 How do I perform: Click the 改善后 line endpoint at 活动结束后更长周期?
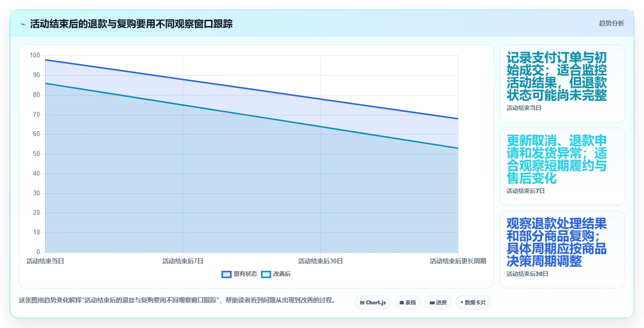tap(458, 148)
